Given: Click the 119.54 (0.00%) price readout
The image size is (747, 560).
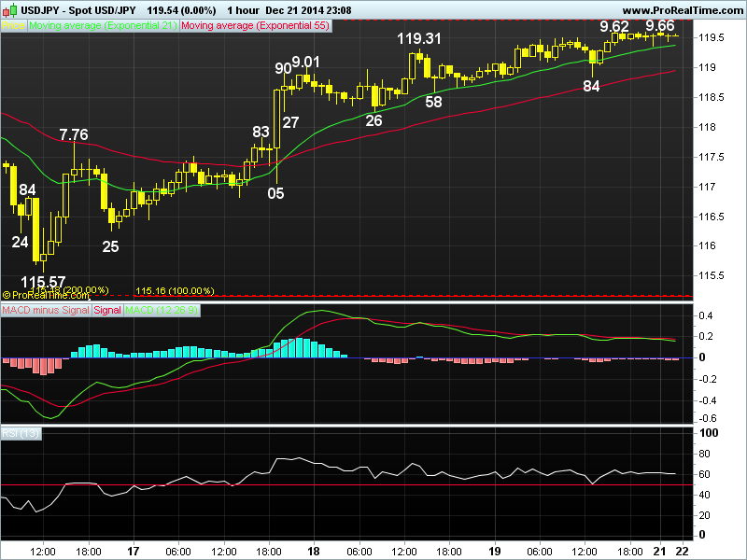Looking at the screenshot, I should pyautogui.click(x=181, y=10).
